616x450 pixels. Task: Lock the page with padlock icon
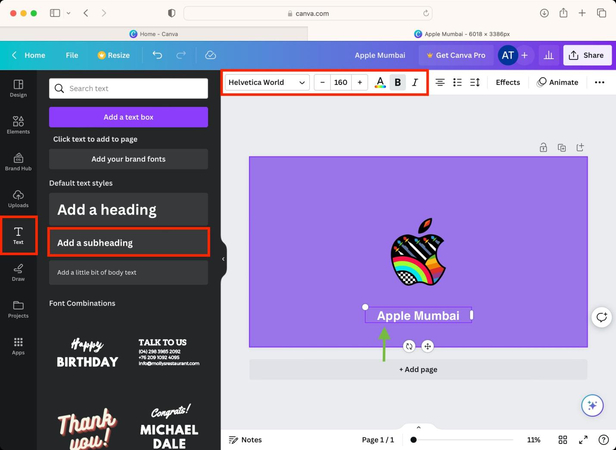pos(543,148)
